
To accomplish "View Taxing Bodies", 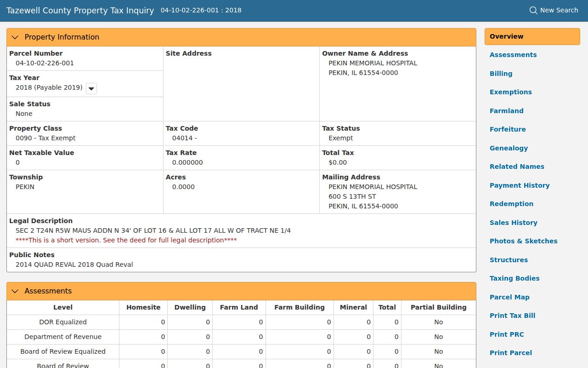I will click(x=514, y=278).
